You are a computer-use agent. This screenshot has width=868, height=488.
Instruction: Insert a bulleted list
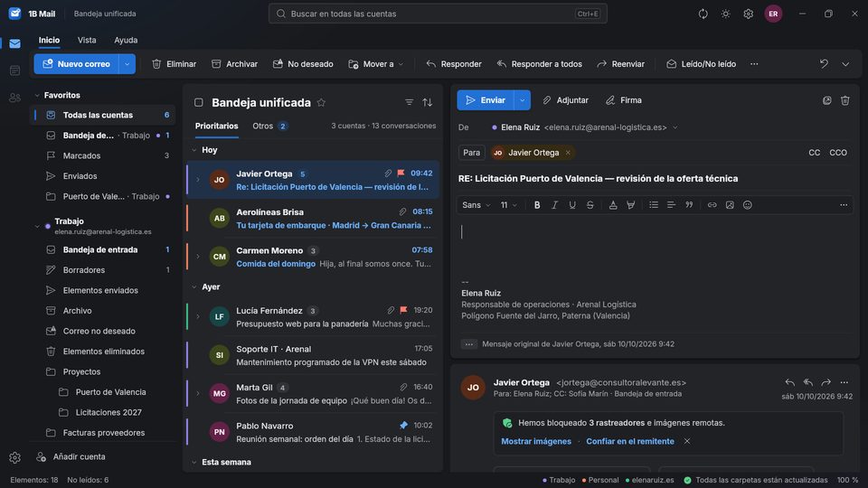tap(653, 205)
